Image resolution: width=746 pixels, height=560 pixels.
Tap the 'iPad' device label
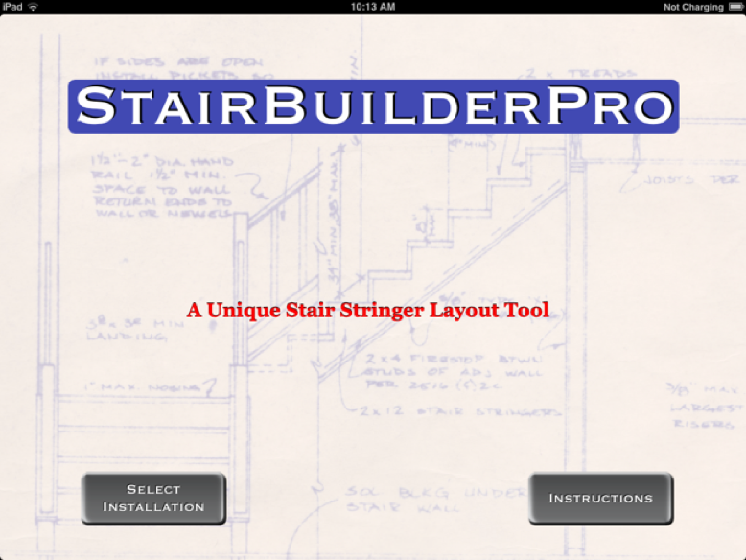click(x=12, y=7)
